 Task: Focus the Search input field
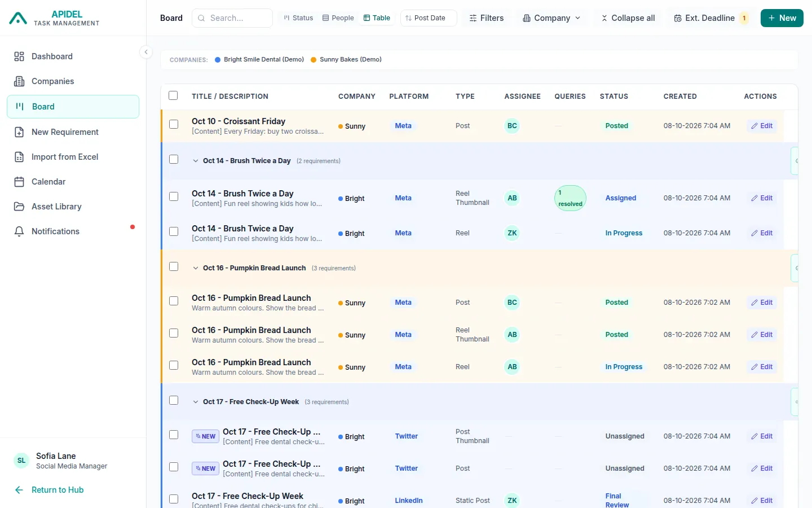point(232,18)
